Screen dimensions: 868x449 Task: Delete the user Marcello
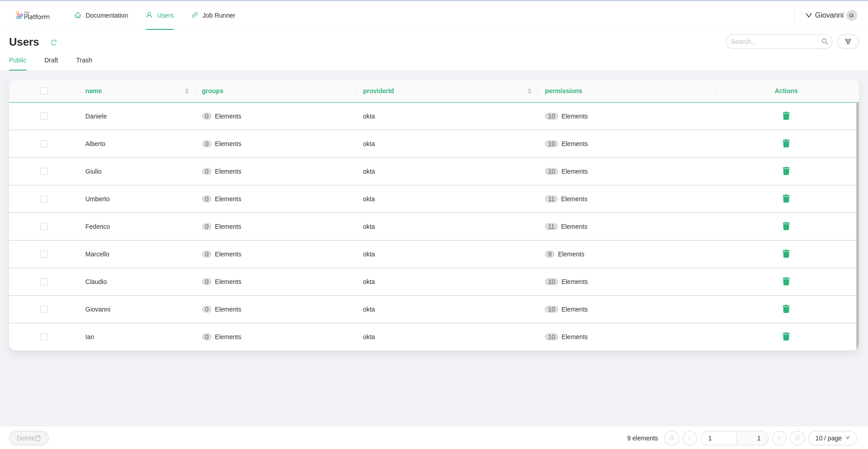[x=786, y=254]
